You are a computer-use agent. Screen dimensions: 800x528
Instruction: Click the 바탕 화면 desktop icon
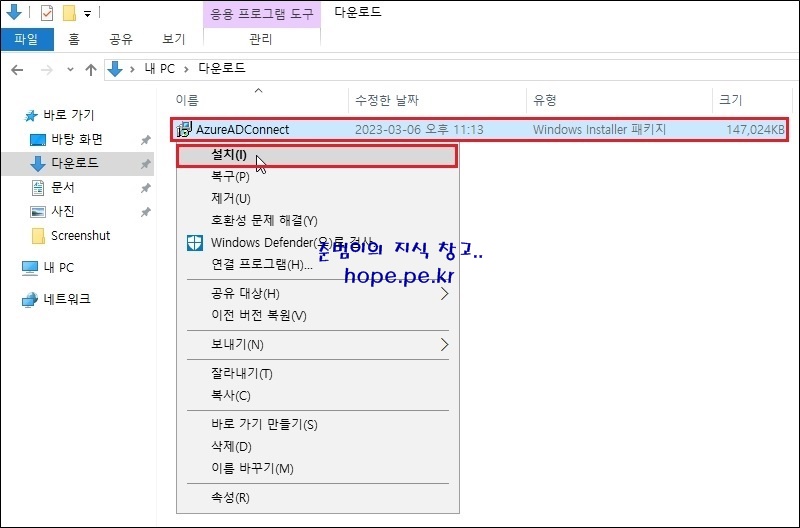pyautogui.click(x=38, y=139)
